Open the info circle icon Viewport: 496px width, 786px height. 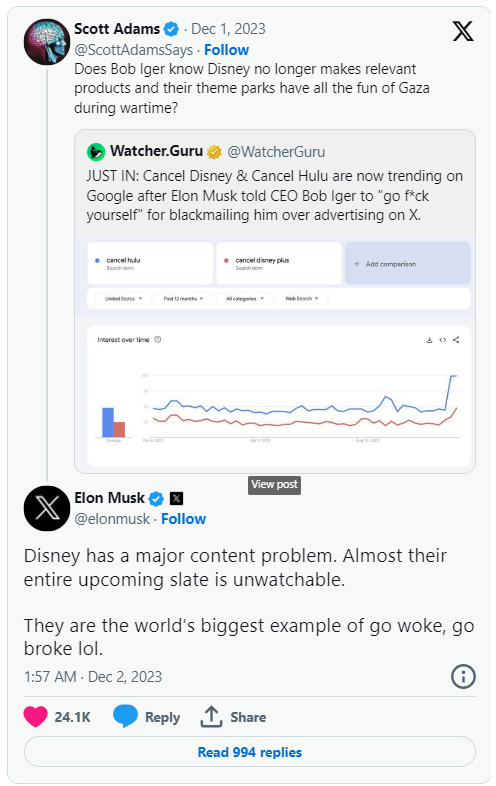463,677
